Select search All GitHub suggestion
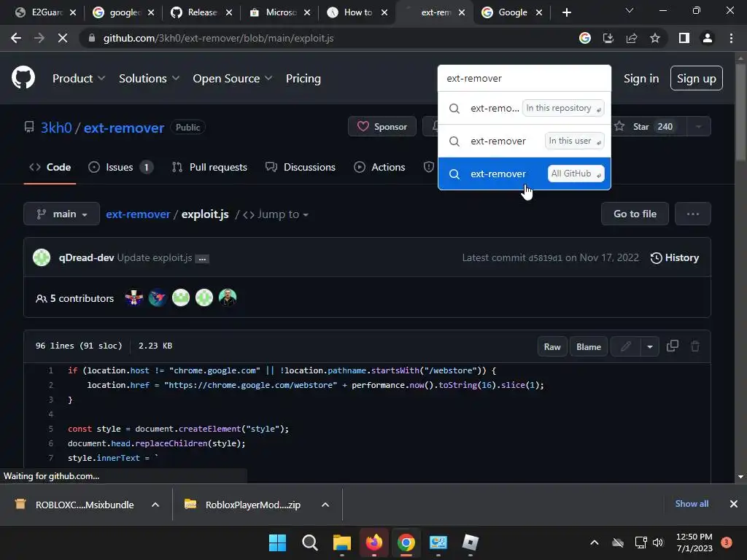The image size is (747, 560). (524, 174)
